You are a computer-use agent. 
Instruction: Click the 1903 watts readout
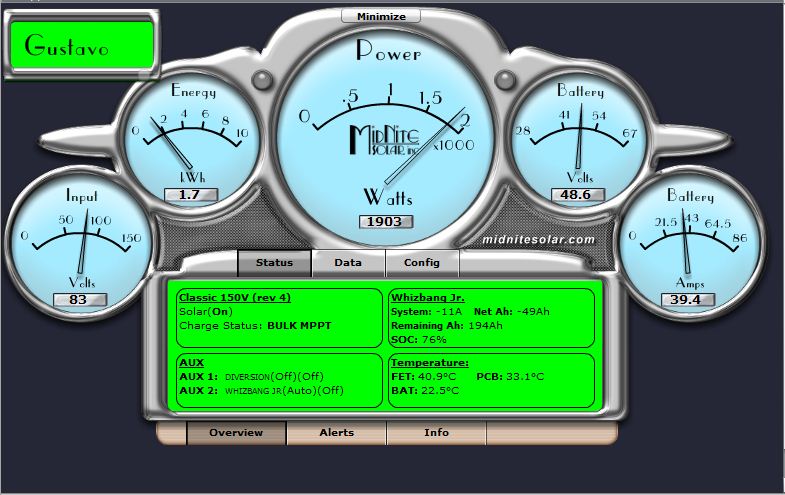click(385, 222)
